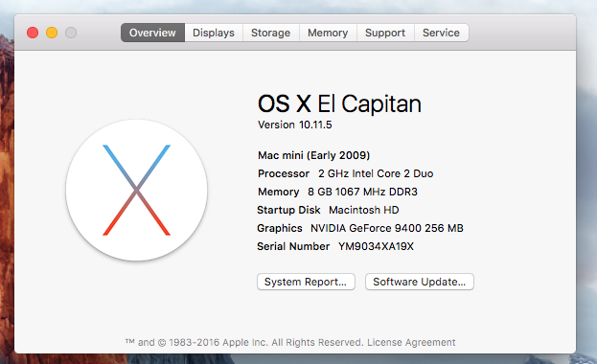The height and width of the screenshot is (364, 597).
Task: Click the Serial Number label
Action: pyautogui.click(x=293, y=246)
